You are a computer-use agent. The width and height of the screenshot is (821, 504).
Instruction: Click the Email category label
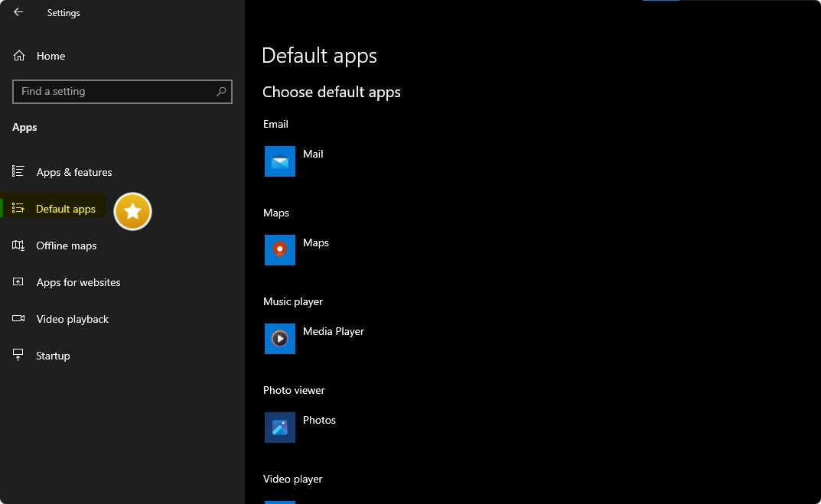click(x=275, y=124)
